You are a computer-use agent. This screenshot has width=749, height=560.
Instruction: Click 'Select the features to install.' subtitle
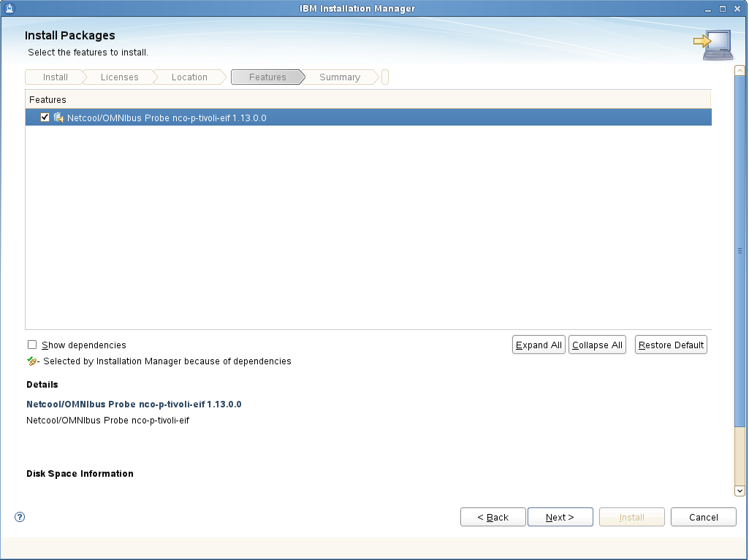click(88, 53)
